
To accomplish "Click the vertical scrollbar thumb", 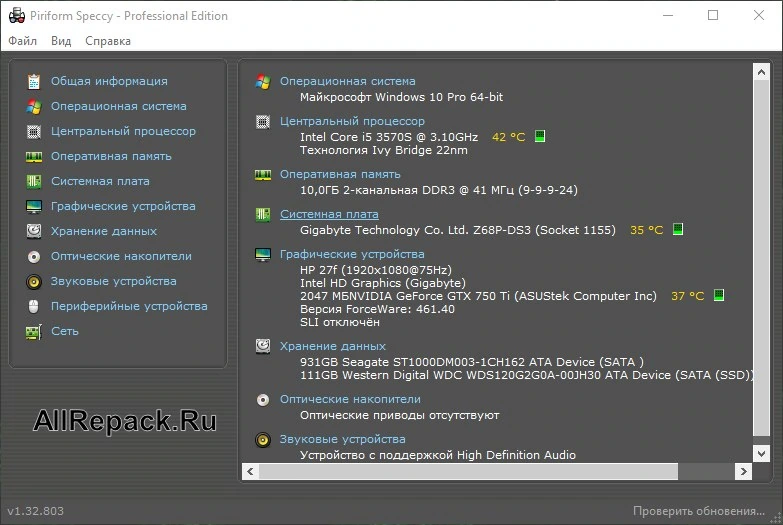I will 761,258.
